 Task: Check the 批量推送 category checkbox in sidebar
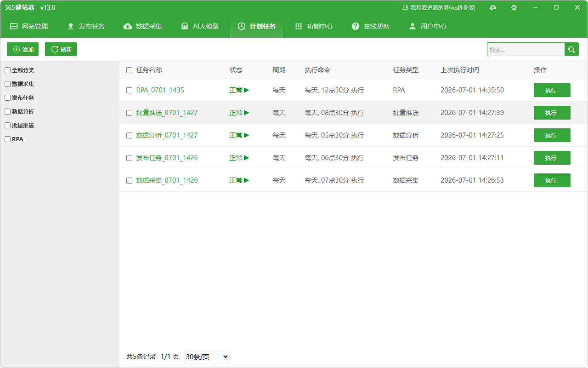point(7,126)
